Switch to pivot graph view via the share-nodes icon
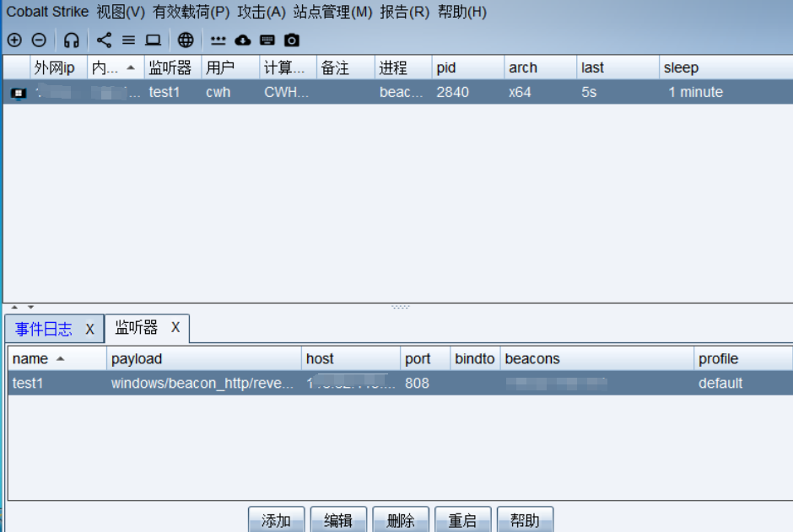Image resolution: width=793 pixels, height=532 pixels. click(x=104, y=40)
